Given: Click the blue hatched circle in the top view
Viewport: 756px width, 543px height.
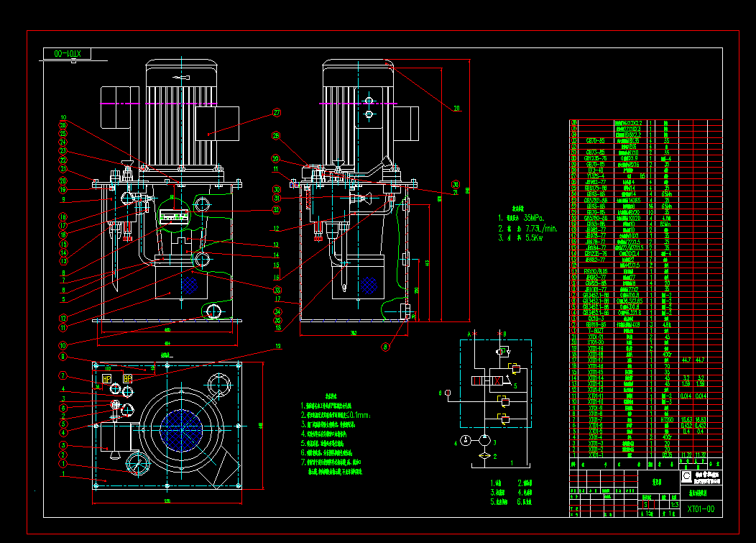Looking at the screenshot, I should 181,431.
